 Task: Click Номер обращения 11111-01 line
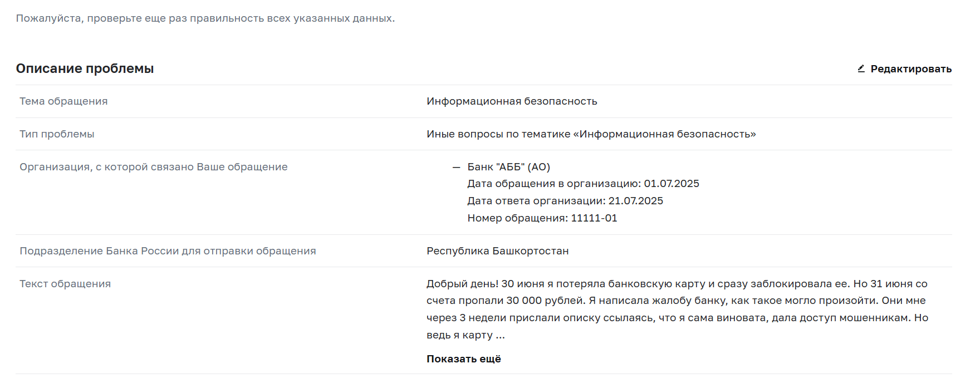point(542,218)
